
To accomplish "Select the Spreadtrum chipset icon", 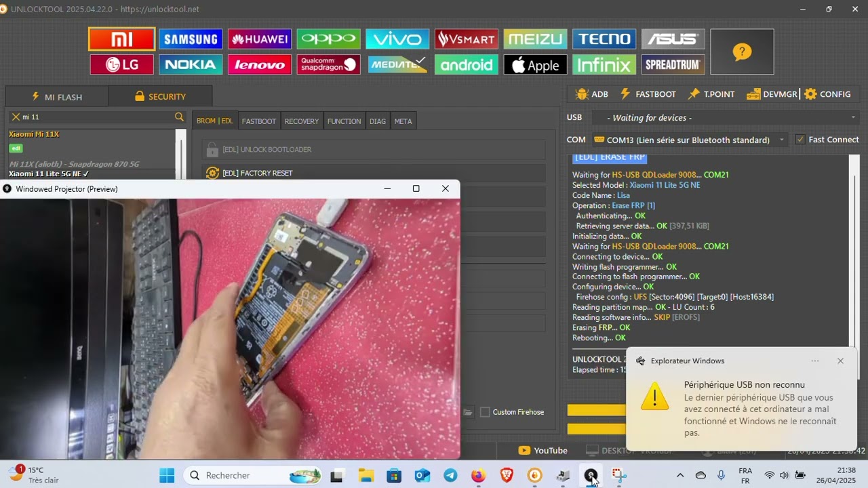I will click(673, 64).
